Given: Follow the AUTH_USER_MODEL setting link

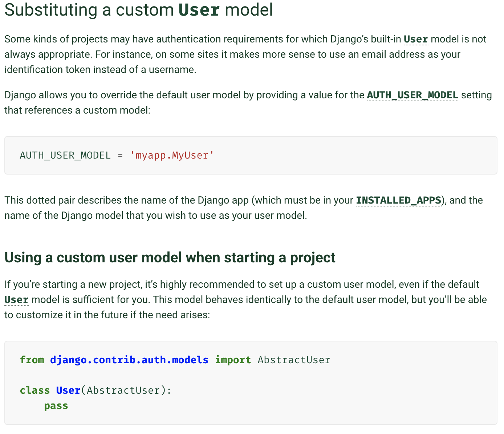Looking at the screenshot, I should click(412, 95).
